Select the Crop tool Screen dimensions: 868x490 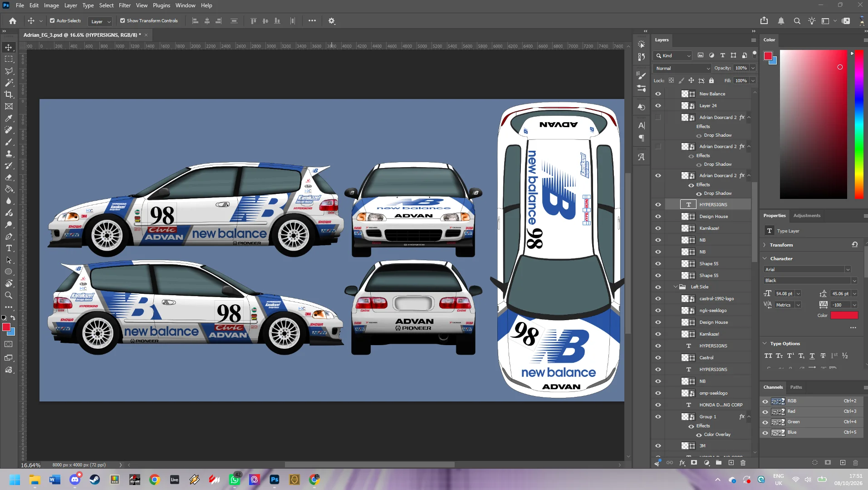[9, 94]
